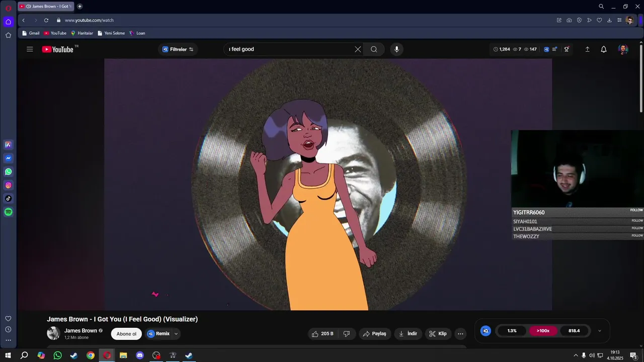Subscribe with Abone ol button

point(126,334)
